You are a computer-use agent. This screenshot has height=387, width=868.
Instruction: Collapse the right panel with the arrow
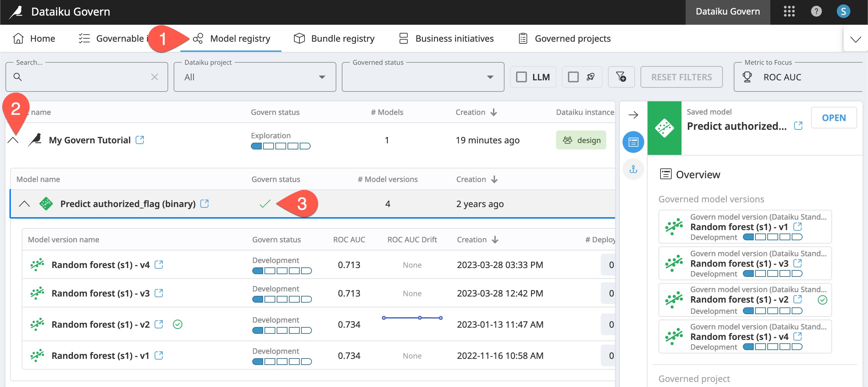point(633,115)
